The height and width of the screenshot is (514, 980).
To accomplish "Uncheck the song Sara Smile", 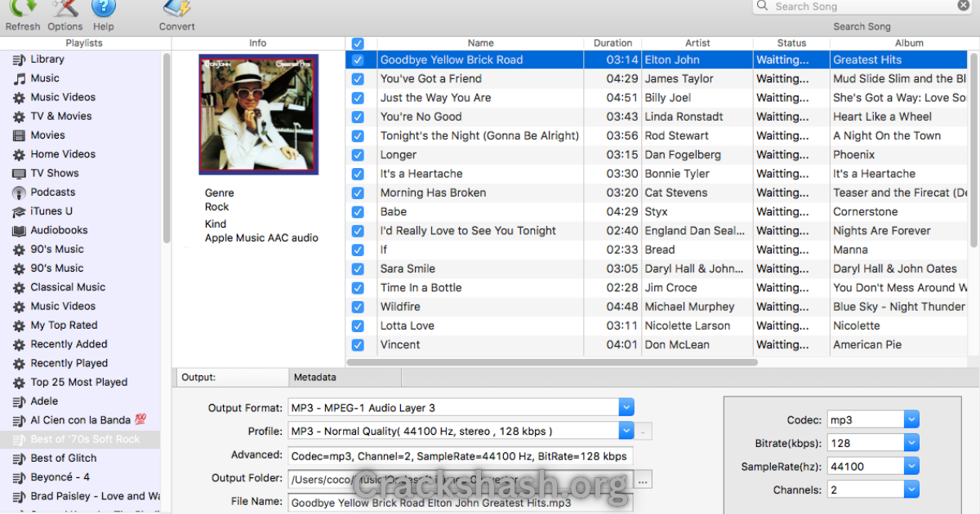I will (357, 268).
